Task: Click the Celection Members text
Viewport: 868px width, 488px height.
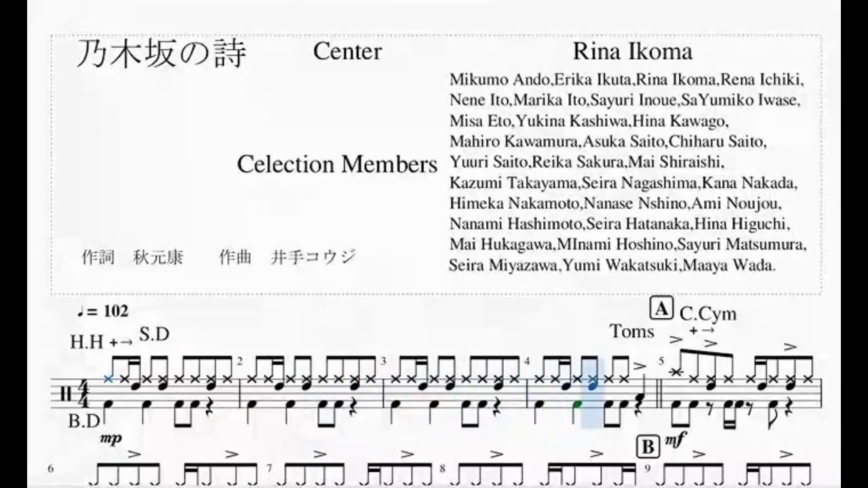Action: [x=337, y=164]
